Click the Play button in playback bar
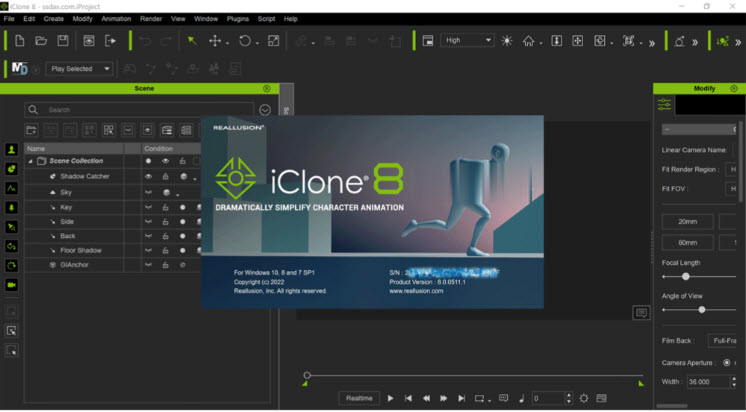 (x=390, y=398)
